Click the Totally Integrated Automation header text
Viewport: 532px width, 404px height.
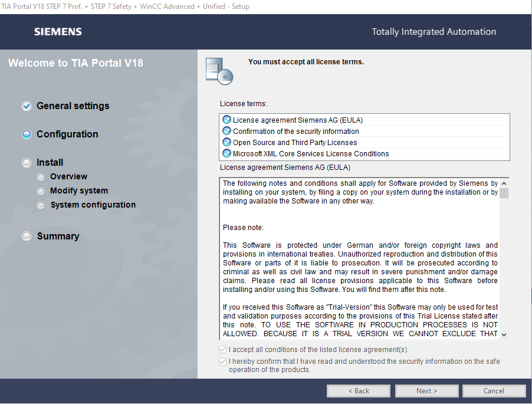coord(434,31)
